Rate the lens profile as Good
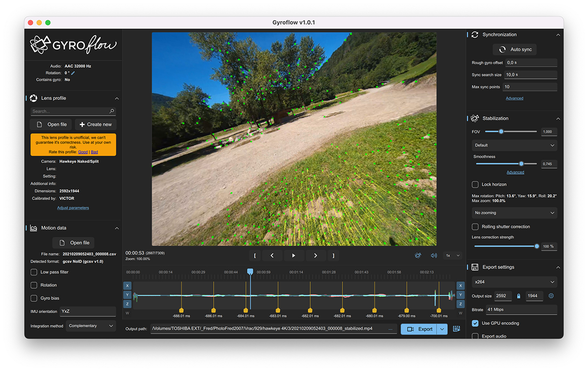This screenshot has height=371, width=588. (83, 152)
